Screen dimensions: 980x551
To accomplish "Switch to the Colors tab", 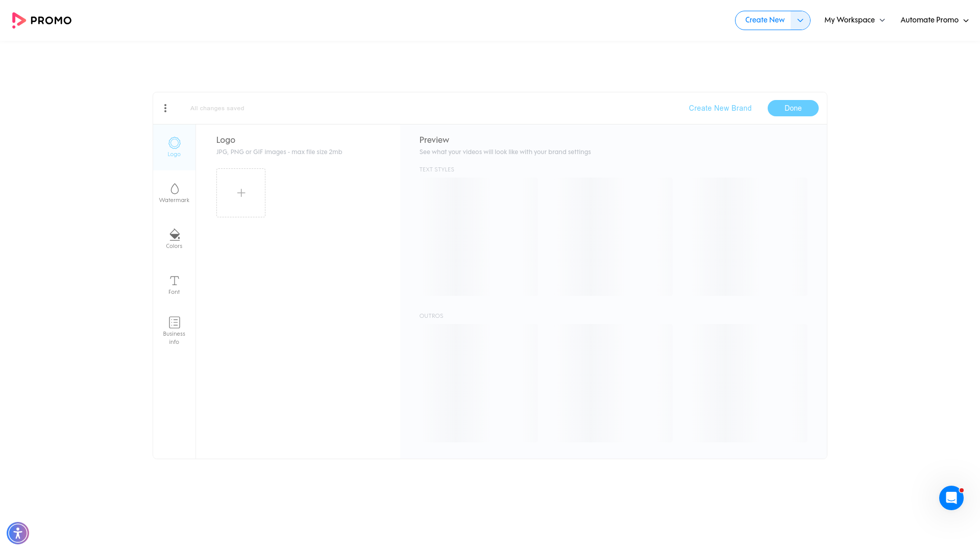I will [174, 239].
